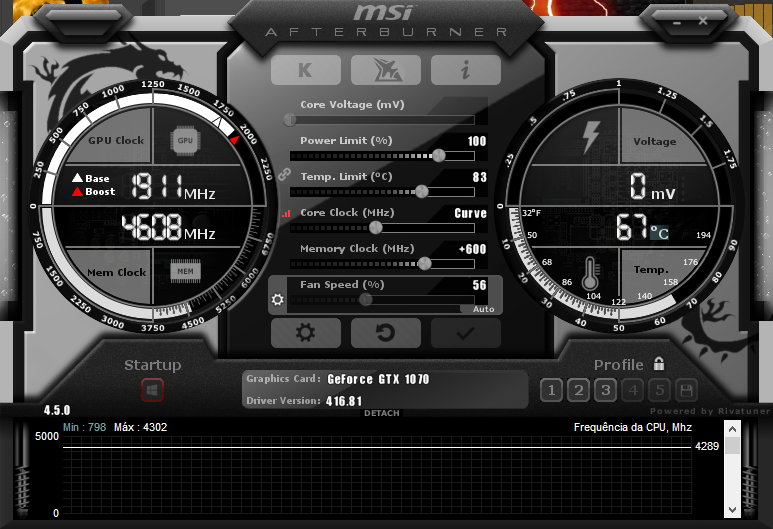Viewport: 773px width, 529px height.
Task: Click the GPU chip icon in gauge
Action: pos(185,141)
